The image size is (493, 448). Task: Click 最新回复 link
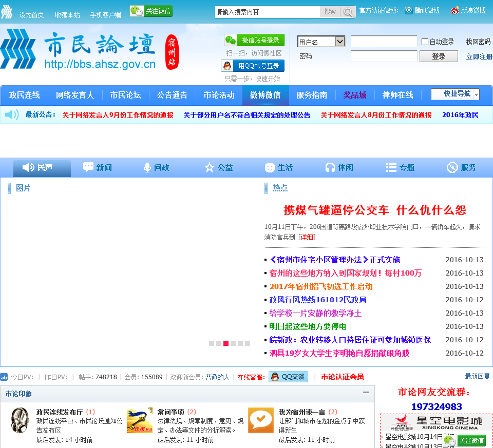tap(477, 376)
